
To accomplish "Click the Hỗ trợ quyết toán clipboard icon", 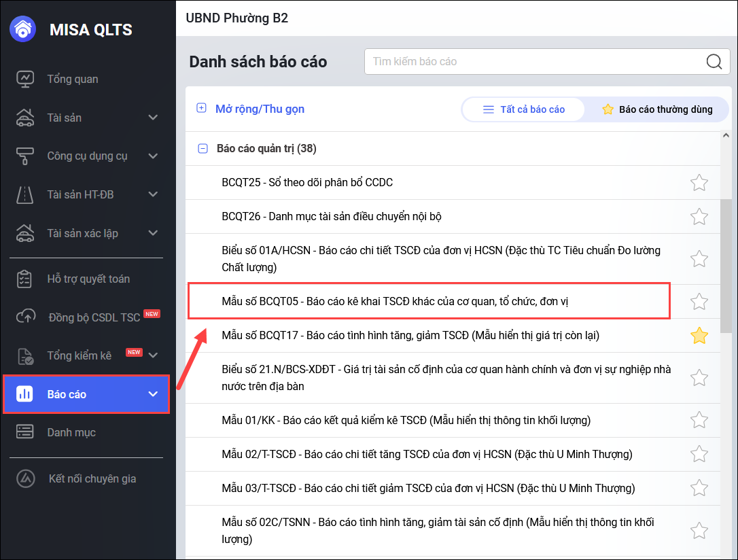I will [24, 279].
